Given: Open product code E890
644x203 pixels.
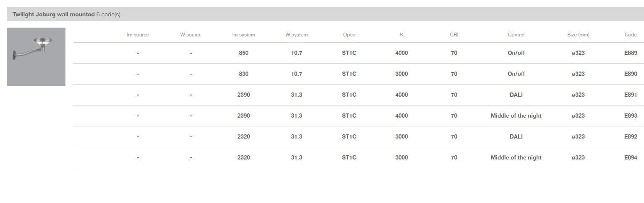Looking at the screenshot, I should (x=630, y=74).
